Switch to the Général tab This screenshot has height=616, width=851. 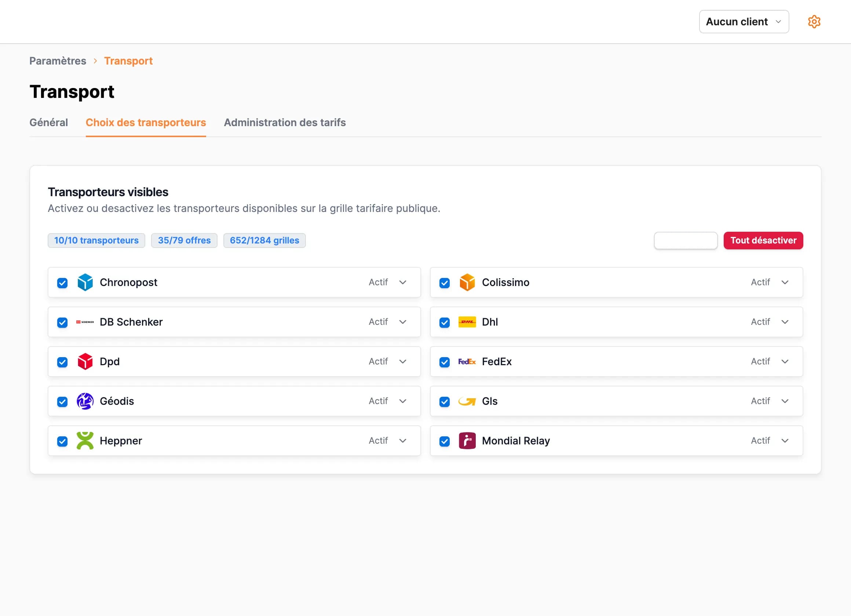48,123
